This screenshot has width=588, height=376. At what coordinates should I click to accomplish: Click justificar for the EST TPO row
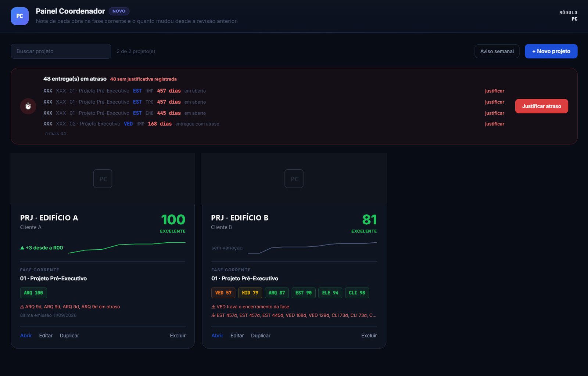494,102
